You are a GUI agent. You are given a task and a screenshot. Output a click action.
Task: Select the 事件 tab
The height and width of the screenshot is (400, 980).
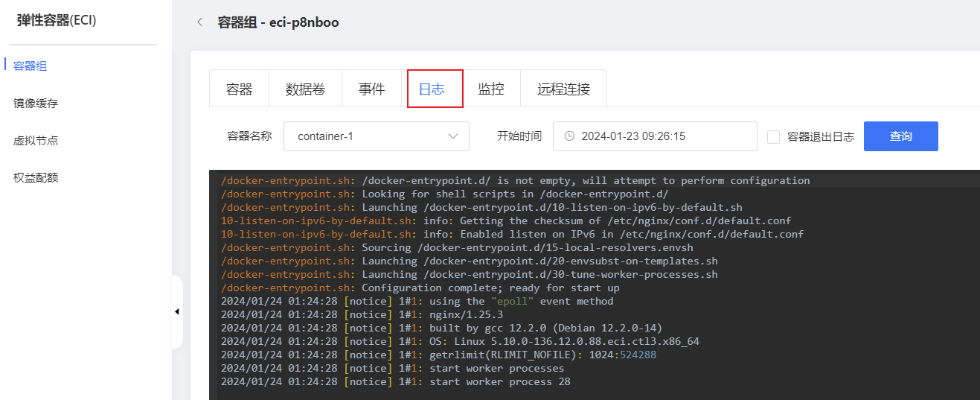click(x=371, y=89)
